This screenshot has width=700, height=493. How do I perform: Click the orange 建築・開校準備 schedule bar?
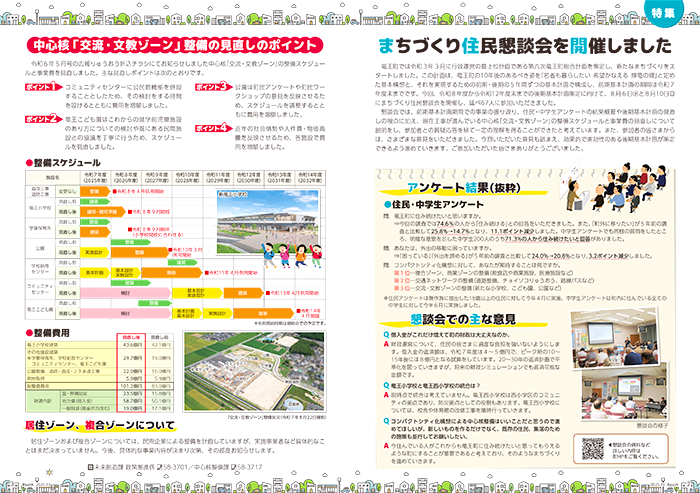103,212
